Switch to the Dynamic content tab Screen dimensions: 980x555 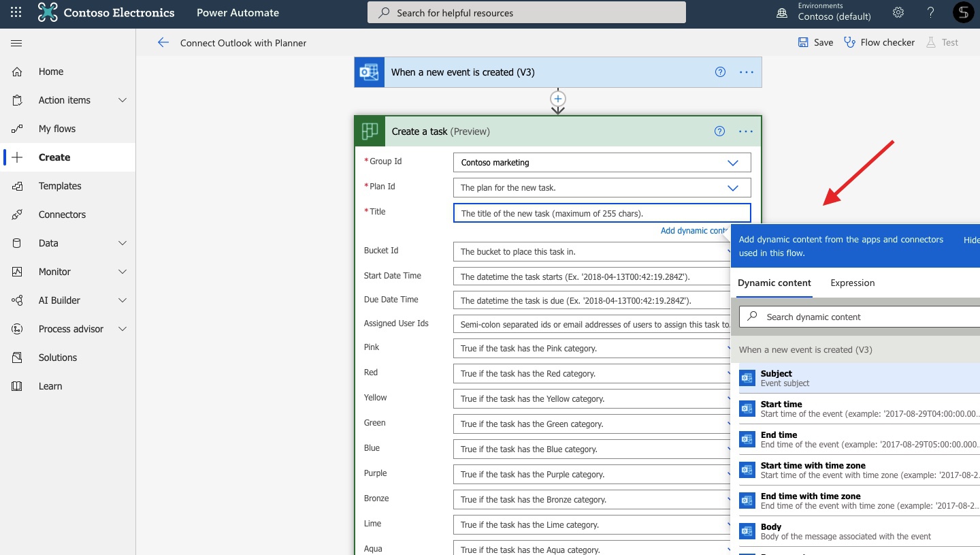774,283
